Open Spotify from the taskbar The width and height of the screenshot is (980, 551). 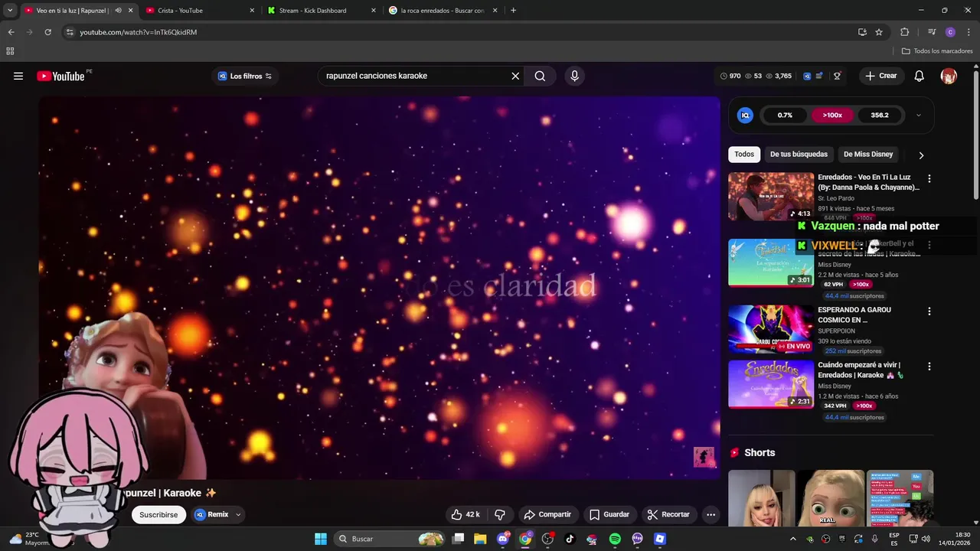pyautogui.click(x=615, y=539)
